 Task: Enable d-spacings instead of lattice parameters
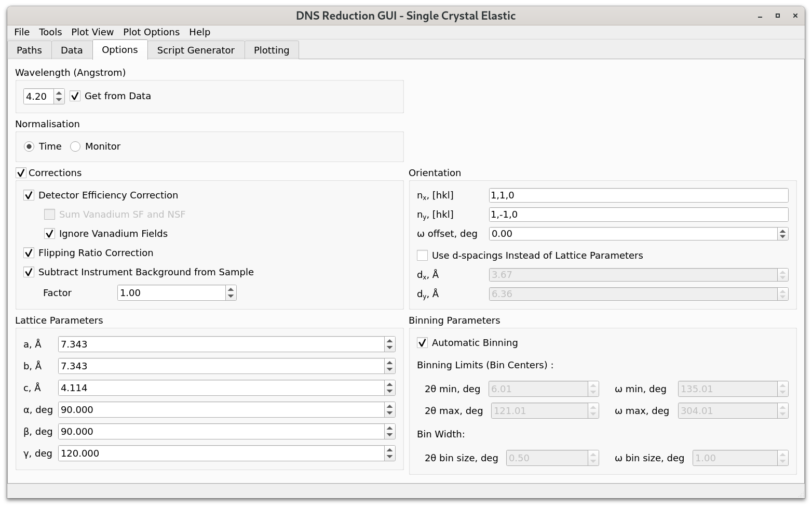(423, 256)
